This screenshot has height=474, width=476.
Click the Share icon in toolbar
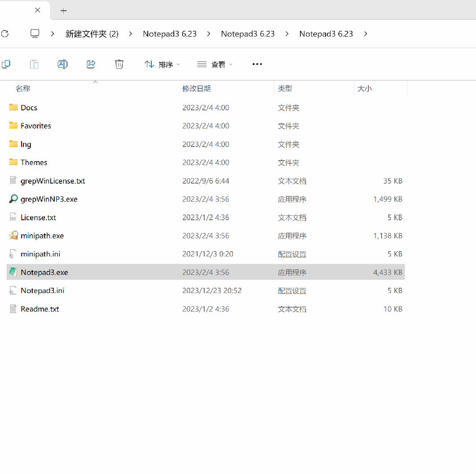coord(91,64)
